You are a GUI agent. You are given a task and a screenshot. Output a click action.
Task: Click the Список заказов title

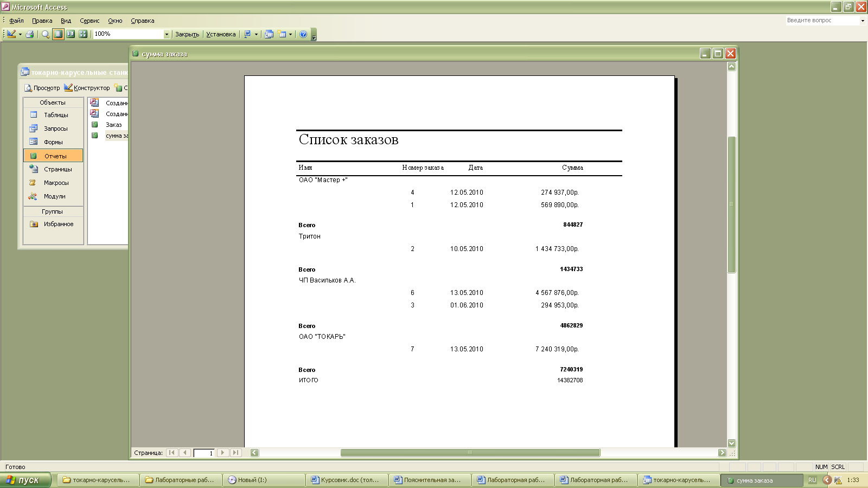coord(348,140)
